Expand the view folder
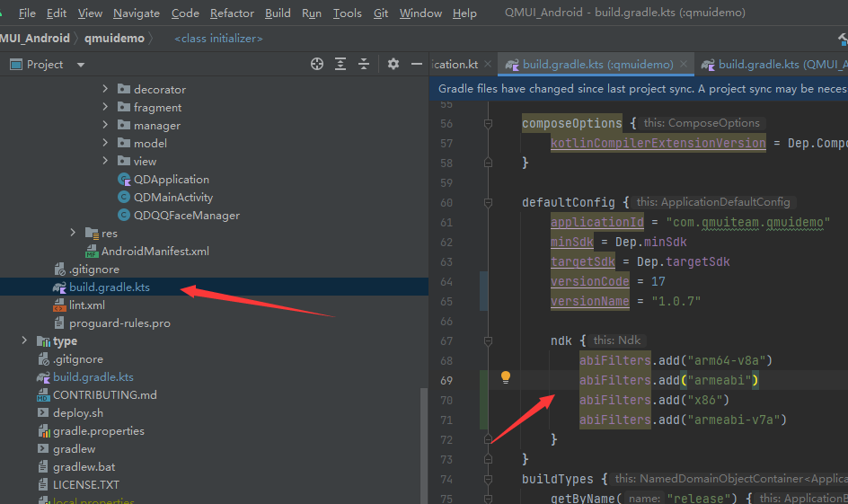The height and width of the screenshot is (504, 848). pyautogui.click(x=105, y=161)
